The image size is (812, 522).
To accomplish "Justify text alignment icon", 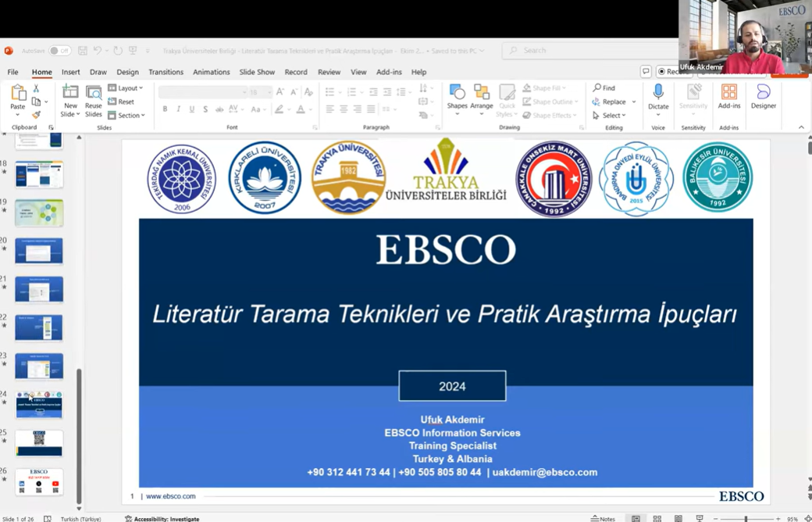I will tap(371, 109).
